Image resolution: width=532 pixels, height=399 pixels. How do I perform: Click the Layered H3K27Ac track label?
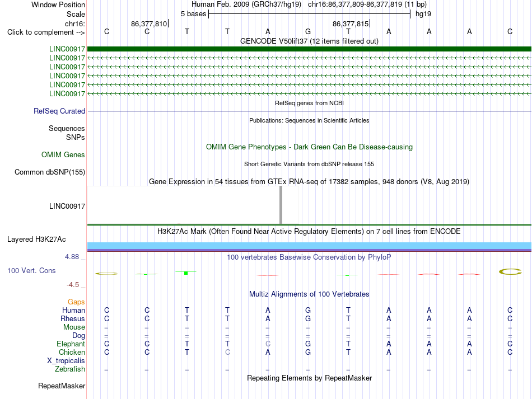(36, 240)
